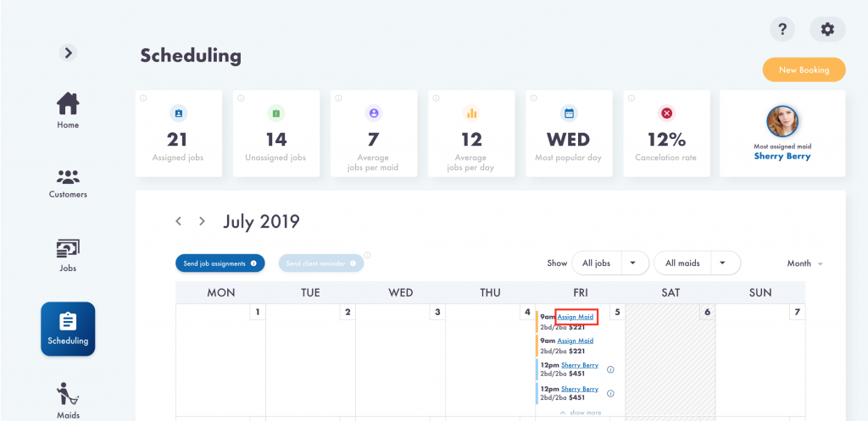Viewport: 868px width, 421px height.
Task: Click Sherry Berry's avatar photo
Action: (x=782, y=121)
